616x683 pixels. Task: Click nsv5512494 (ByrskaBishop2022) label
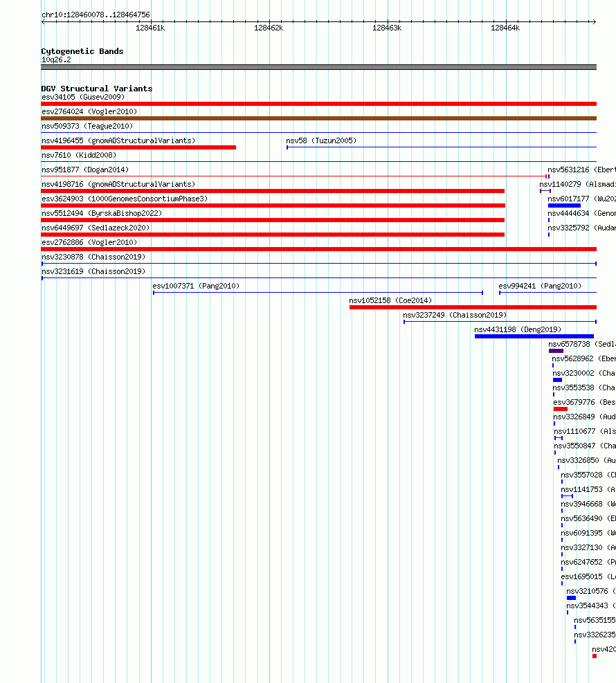pos(102,213)
